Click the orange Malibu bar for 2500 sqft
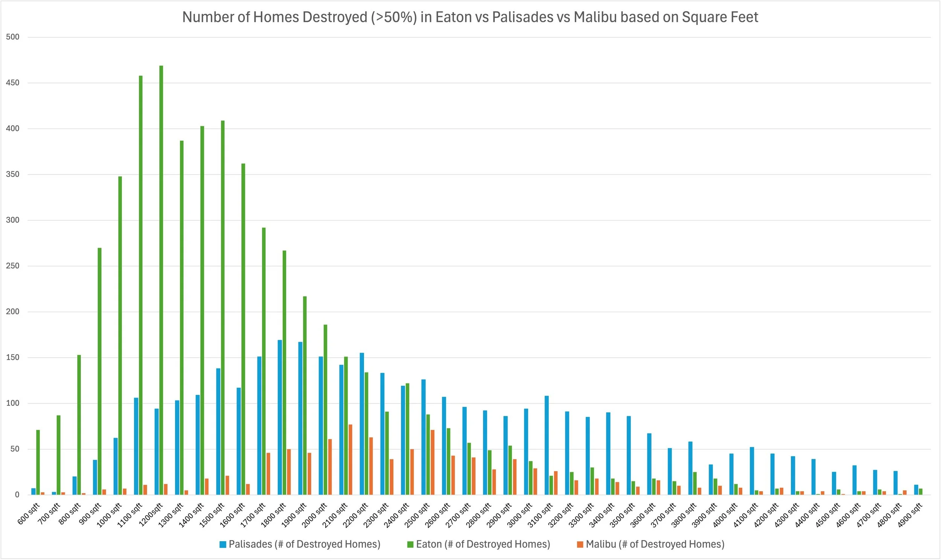Image resolution: width=941 pixels, height=560 pixels. coord(433,462)
